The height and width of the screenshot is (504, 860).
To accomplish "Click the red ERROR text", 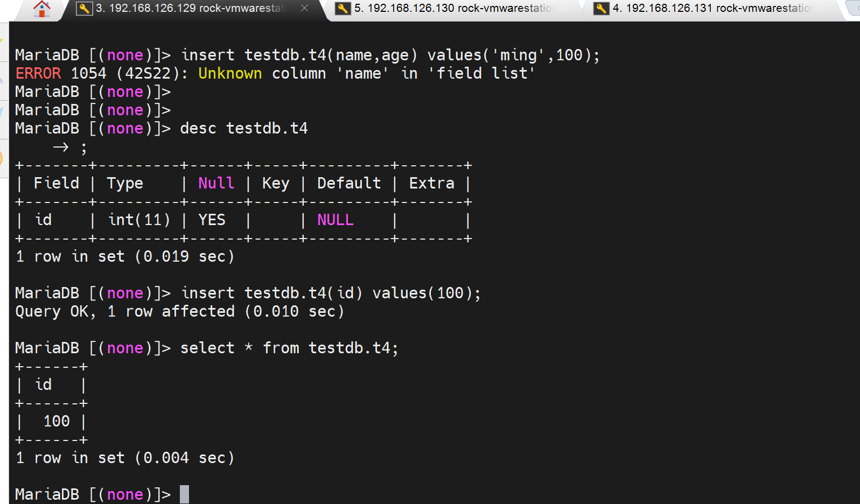I will tap(38, 73).
